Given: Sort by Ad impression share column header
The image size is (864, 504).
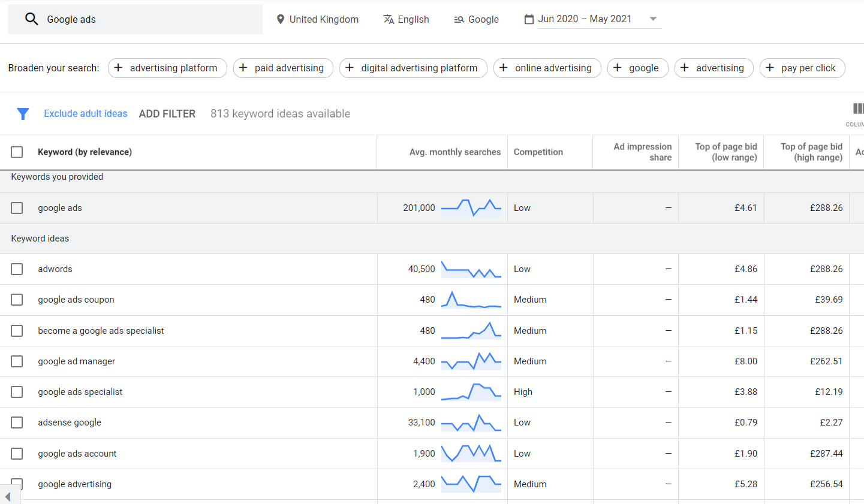Looking at the screenshot, I should tap(642, 152).
